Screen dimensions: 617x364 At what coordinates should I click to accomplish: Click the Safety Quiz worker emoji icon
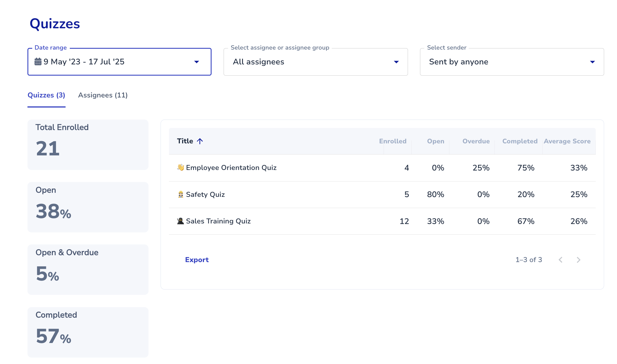180,194
